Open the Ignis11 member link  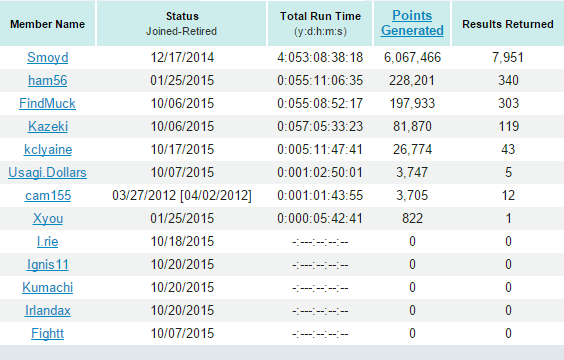[x=47, y=265]
